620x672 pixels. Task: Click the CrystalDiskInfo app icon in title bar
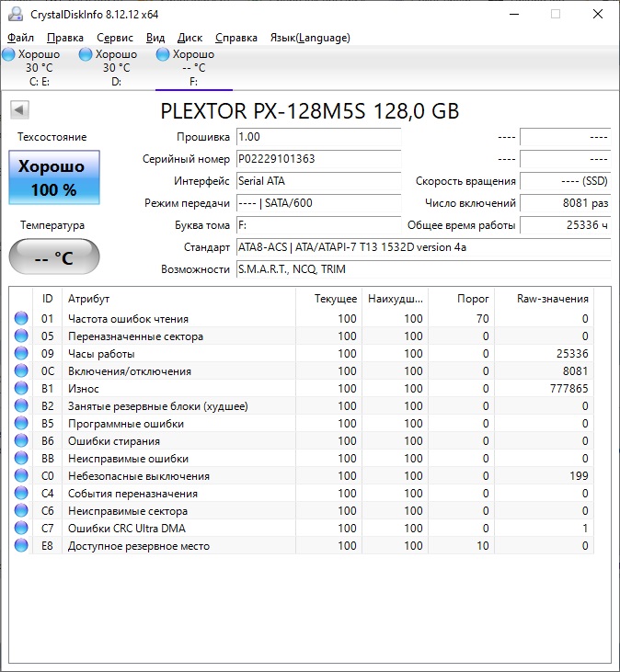coord(16,14)
